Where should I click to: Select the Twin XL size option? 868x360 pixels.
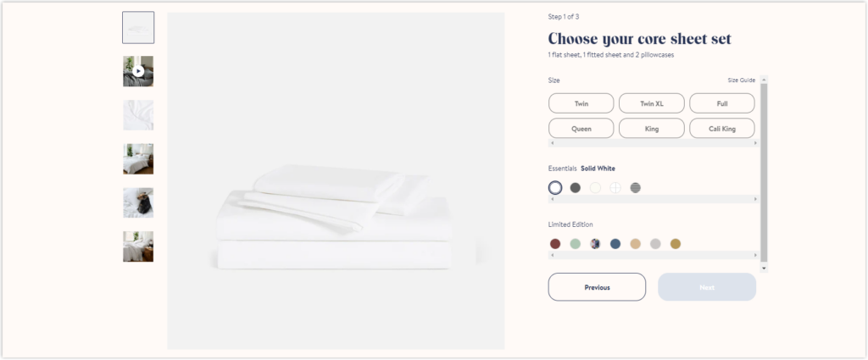point(652,103)
